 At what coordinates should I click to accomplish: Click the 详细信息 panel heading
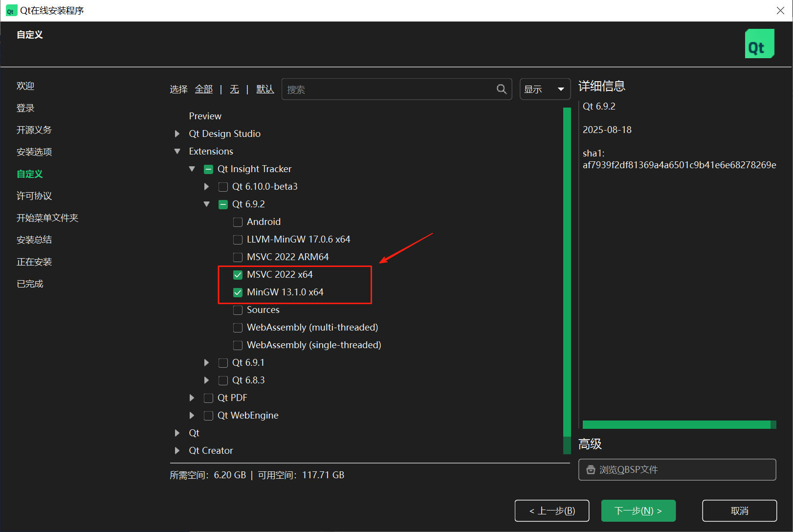602,86
